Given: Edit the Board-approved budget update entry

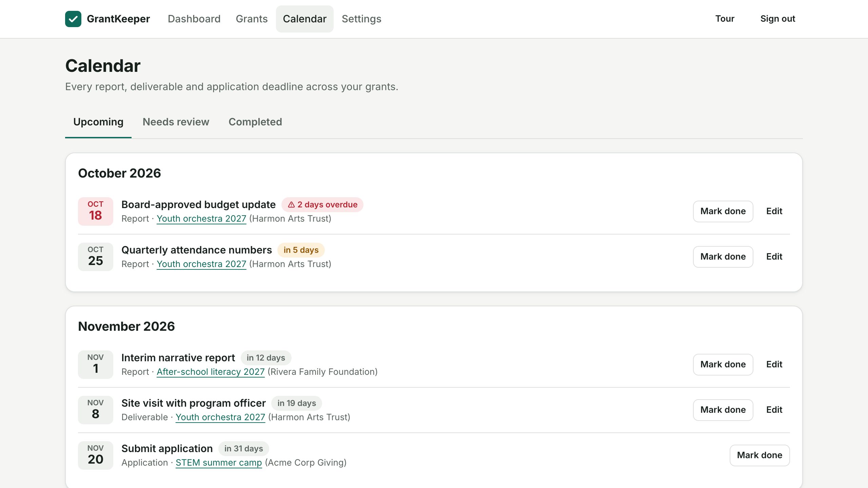Looking at the screenshot, I should coord(774,211).
